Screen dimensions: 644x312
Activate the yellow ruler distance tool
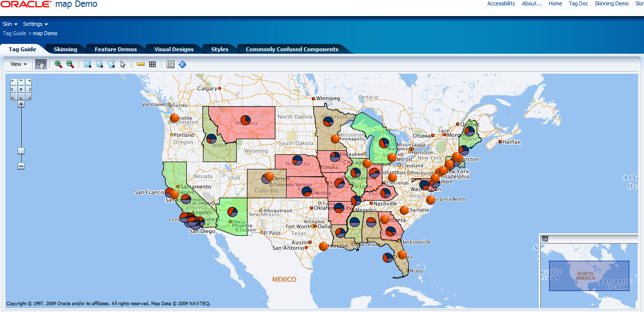(141, 64)
